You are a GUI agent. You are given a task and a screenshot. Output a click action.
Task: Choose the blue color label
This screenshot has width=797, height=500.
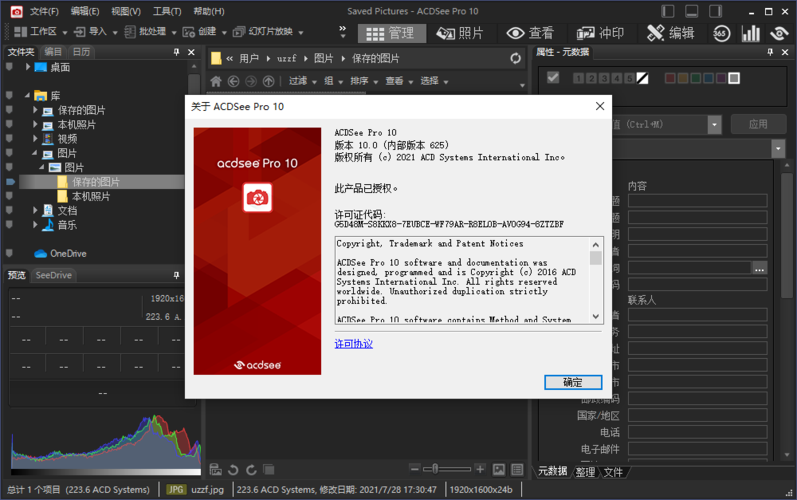coord(708,78)
